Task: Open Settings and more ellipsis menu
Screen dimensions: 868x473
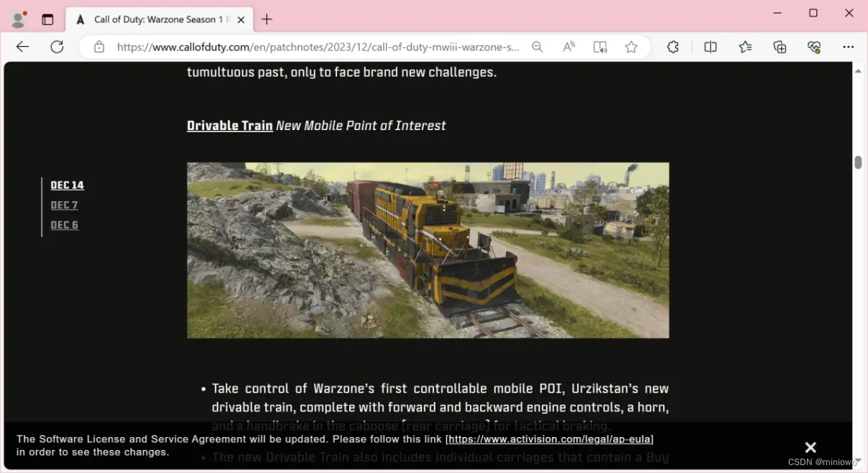Action: 849,47
